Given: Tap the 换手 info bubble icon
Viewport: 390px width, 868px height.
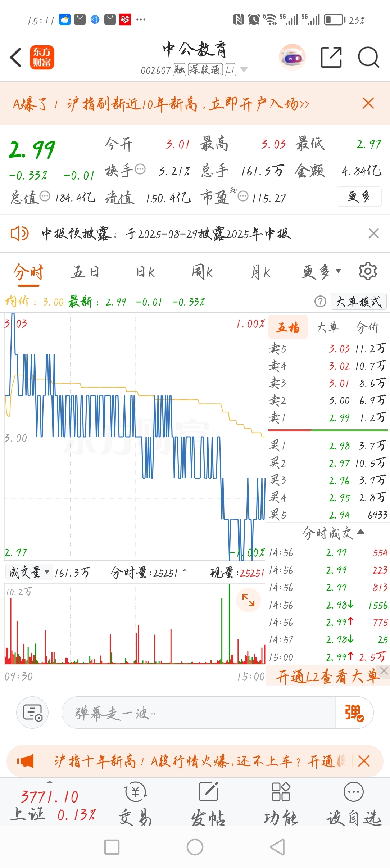Looking at the screenshot, I should click(140, 168).
